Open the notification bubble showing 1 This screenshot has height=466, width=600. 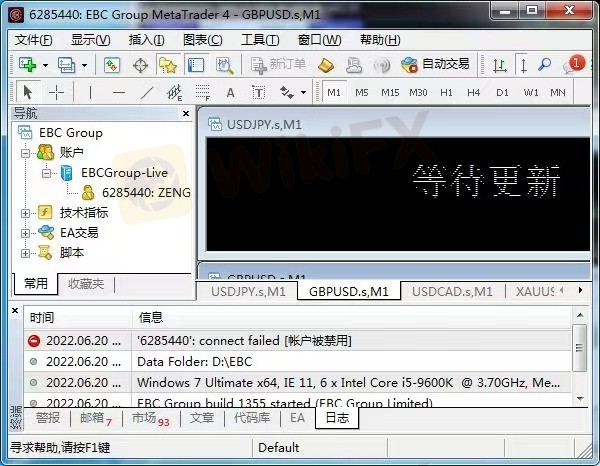pyautogui.click(x=574, y=64)
